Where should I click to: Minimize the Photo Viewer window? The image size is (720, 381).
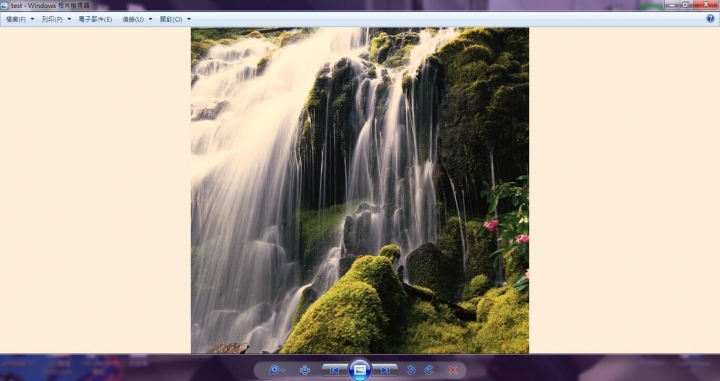pyautogui.click(x=672, y=5)
